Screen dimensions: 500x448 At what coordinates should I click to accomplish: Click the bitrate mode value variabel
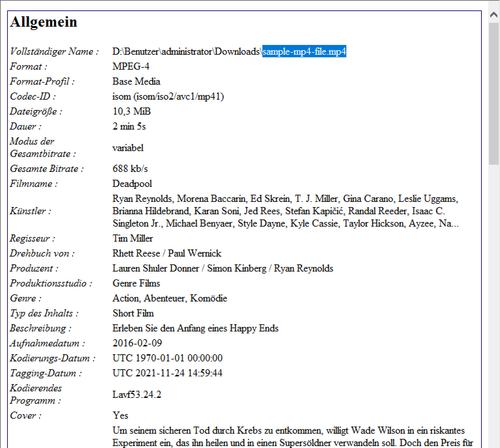tap(128, 148)
